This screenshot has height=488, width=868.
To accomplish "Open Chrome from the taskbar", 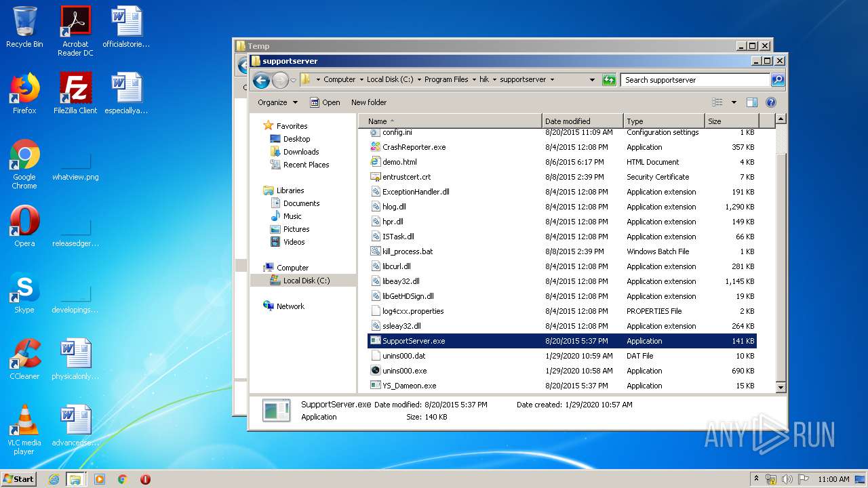I will pos(123,479).
